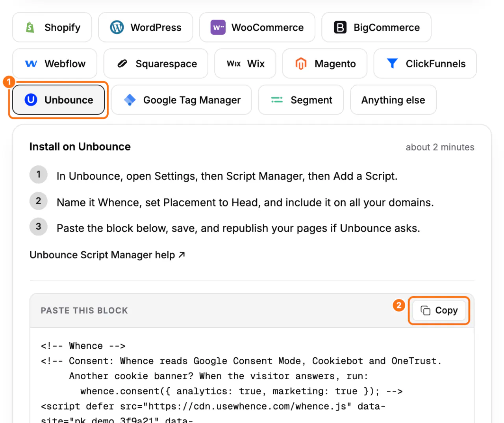This screenshot has width=504, height=423.
Task: Click the Segment tab label
Action: pos(311,100)
